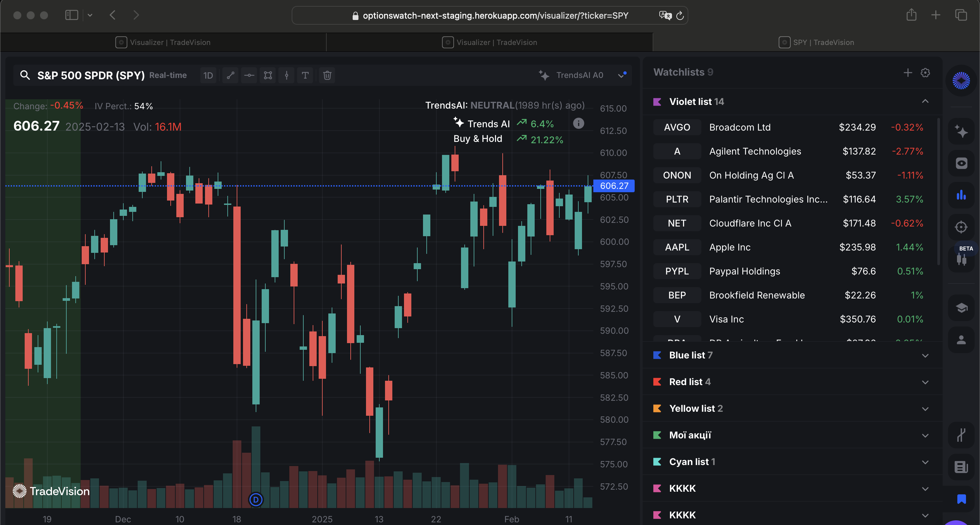This screenshot has width=980, height=525.
Task: Click the eye icon in right sidebar
Action: [x=961, y=164]
